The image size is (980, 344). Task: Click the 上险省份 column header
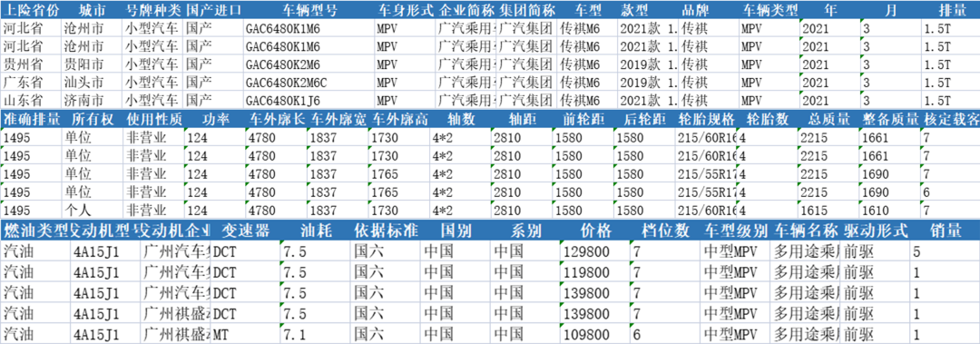31,10
